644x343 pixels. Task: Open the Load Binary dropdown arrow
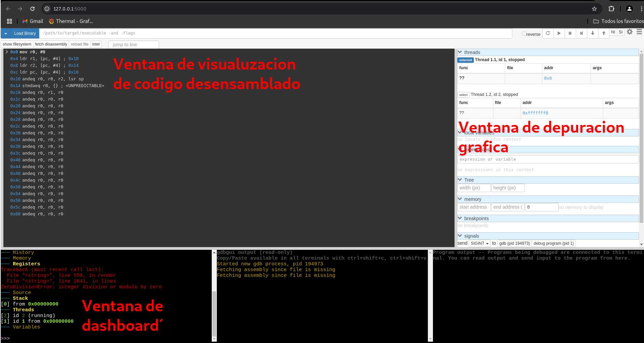(x=6, y=33)
